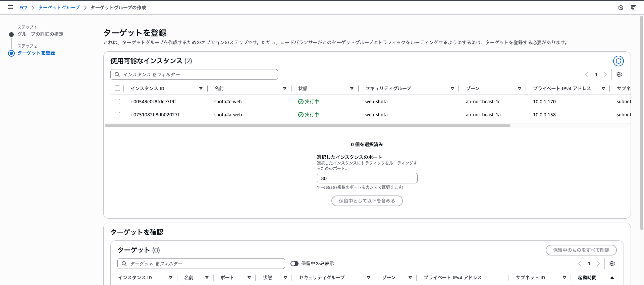This screenshot has height=285, width=644.
Task: Open the ターゲットグループ breadcrumb link
Action: [59, 8]
